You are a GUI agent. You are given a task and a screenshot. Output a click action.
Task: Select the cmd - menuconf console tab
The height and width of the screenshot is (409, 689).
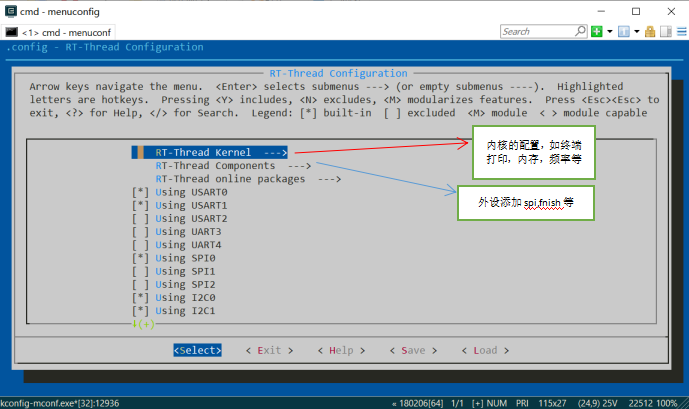59,33
